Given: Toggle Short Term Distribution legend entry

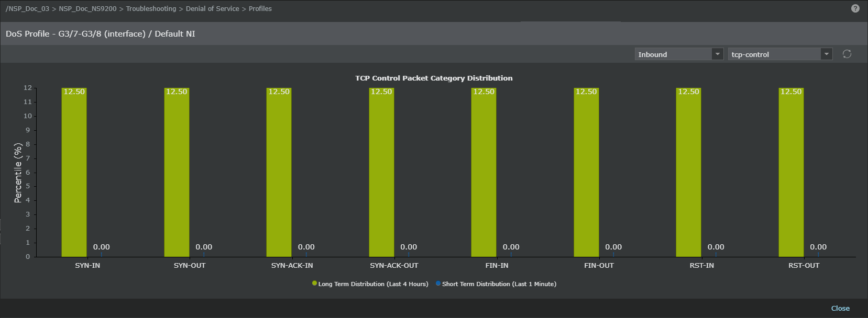Looking at the screenshot, I should 496,284.
